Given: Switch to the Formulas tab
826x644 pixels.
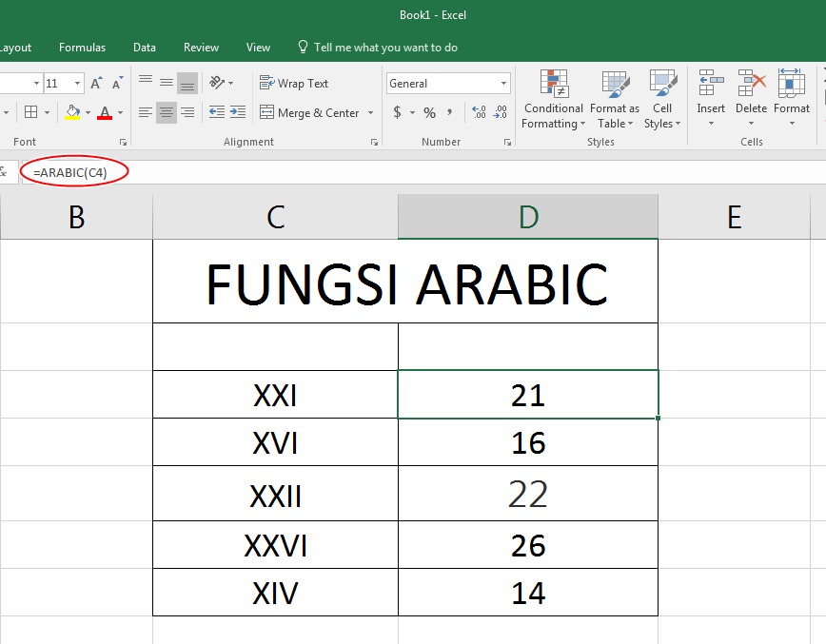Looking at the screenshot, I should (x=82, y=47).
